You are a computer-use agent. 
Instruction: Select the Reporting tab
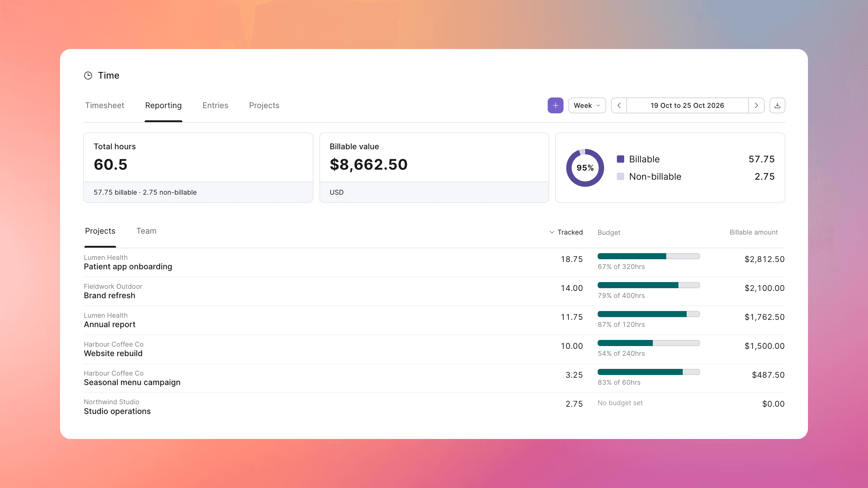[163, 105]
